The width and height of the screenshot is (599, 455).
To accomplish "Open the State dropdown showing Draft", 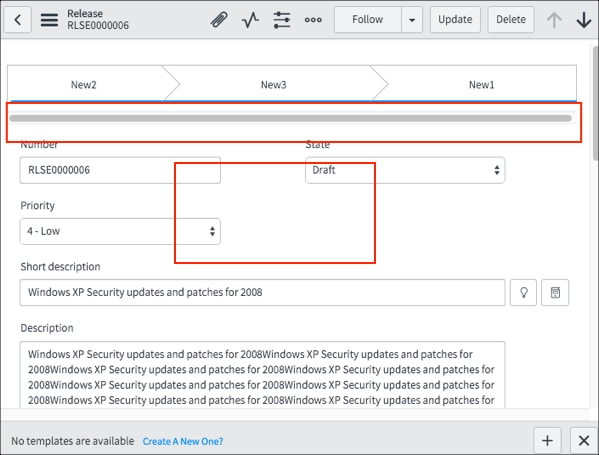I will pyautogui.click(x=405, y=170).
